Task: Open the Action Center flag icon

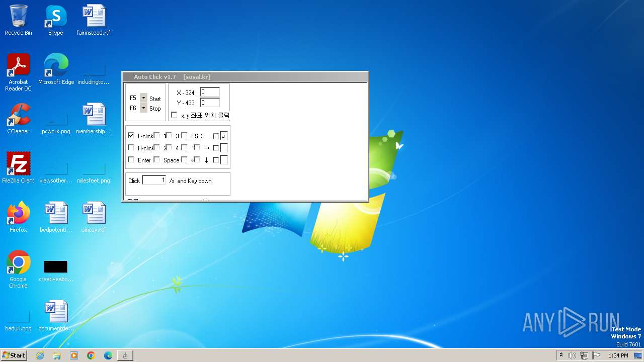Action: click(596, 355)
